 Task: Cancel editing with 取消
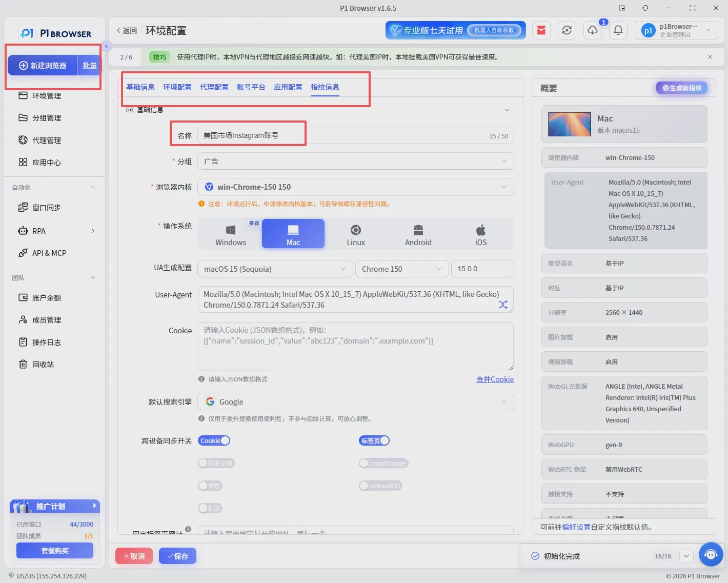[134, 556]
